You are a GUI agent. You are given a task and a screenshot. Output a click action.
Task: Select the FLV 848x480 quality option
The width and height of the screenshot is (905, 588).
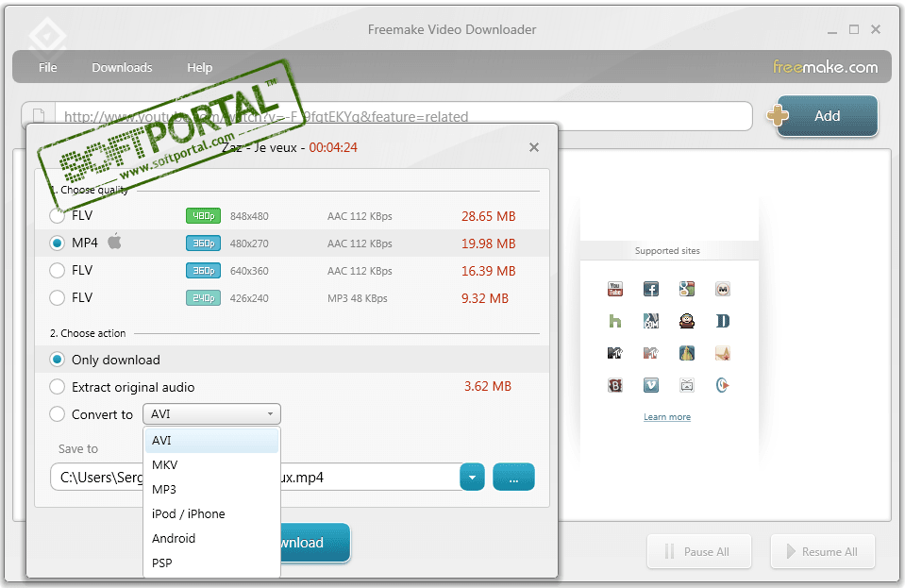[58, 216]
